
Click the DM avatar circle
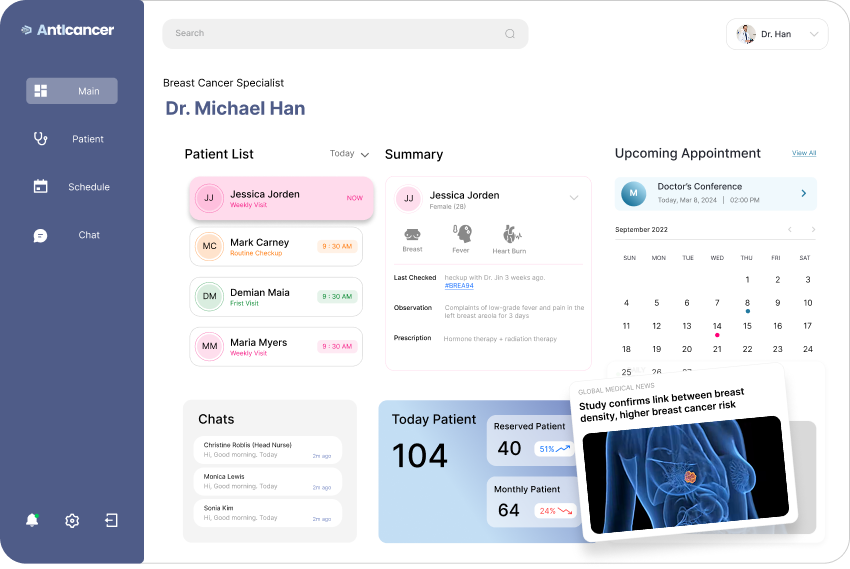pyautogui.click(x=209, y=296)
